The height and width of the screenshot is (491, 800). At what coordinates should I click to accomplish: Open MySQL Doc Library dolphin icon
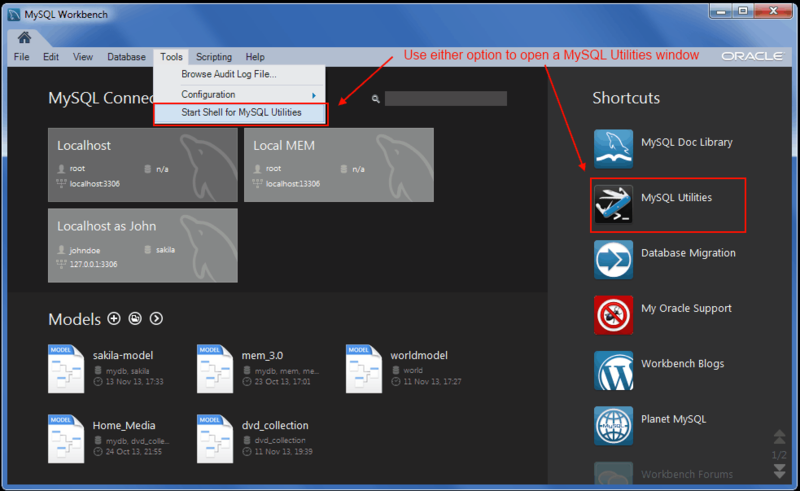coord(613,149)
